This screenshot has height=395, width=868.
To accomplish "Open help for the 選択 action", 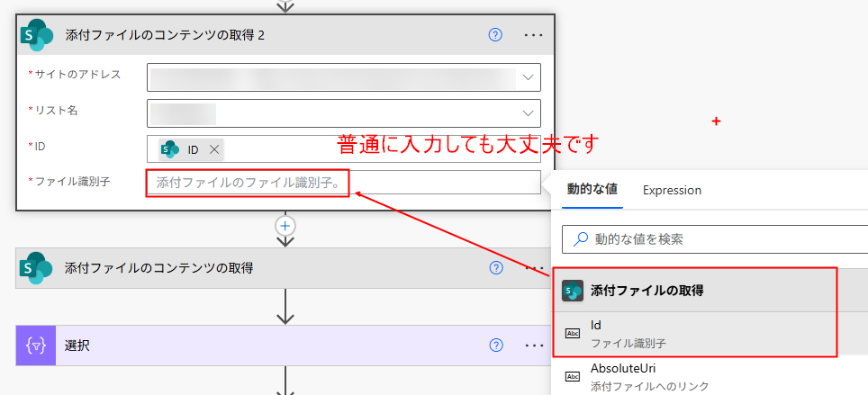I will point(495,346).
